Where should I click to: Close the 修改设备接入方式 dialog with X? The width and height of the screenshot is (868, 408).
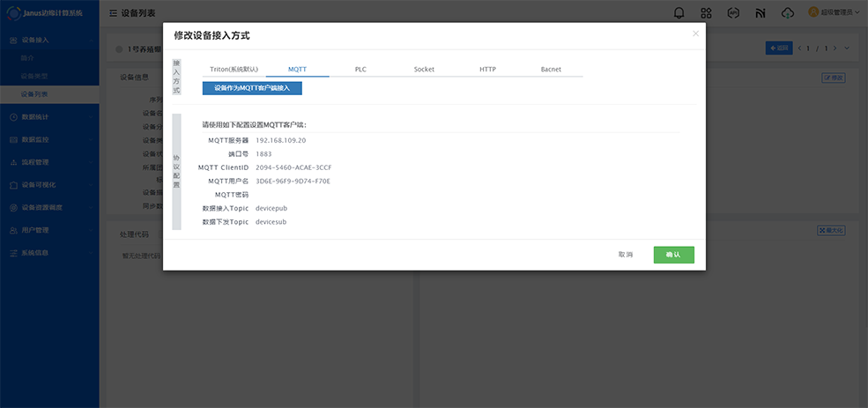695,33
